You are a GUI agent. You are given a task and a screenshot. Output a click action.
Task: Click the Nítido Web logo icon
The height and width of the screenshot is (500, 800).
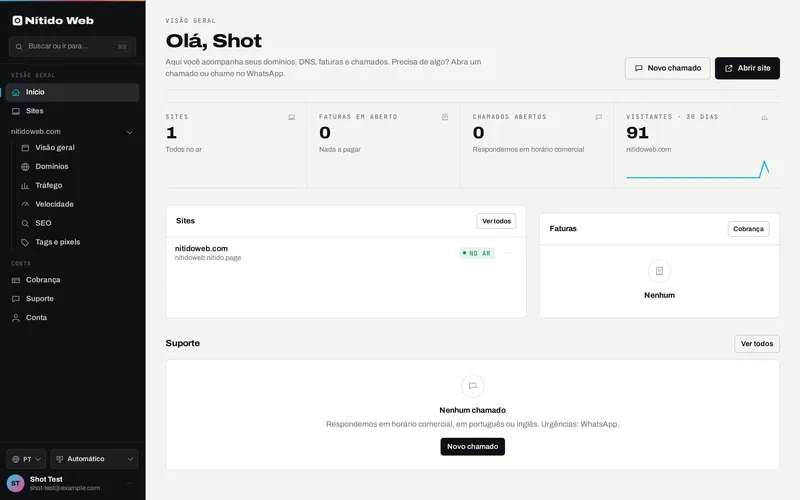click(17, 20)
